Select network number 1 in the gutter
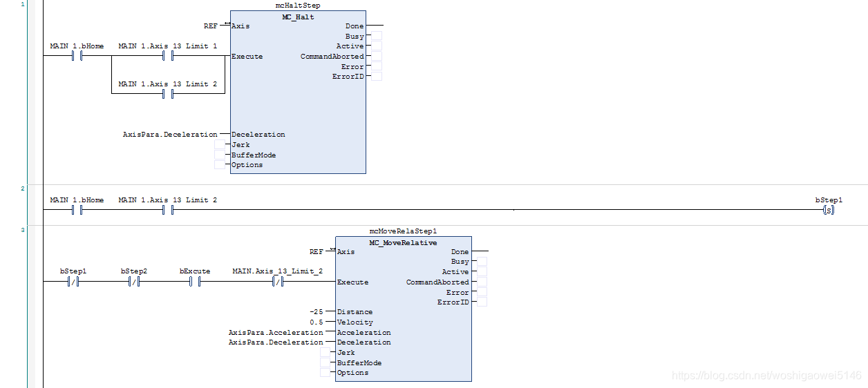Image resolution: width=868 pixels, height=388 pixels. (23, 5)
